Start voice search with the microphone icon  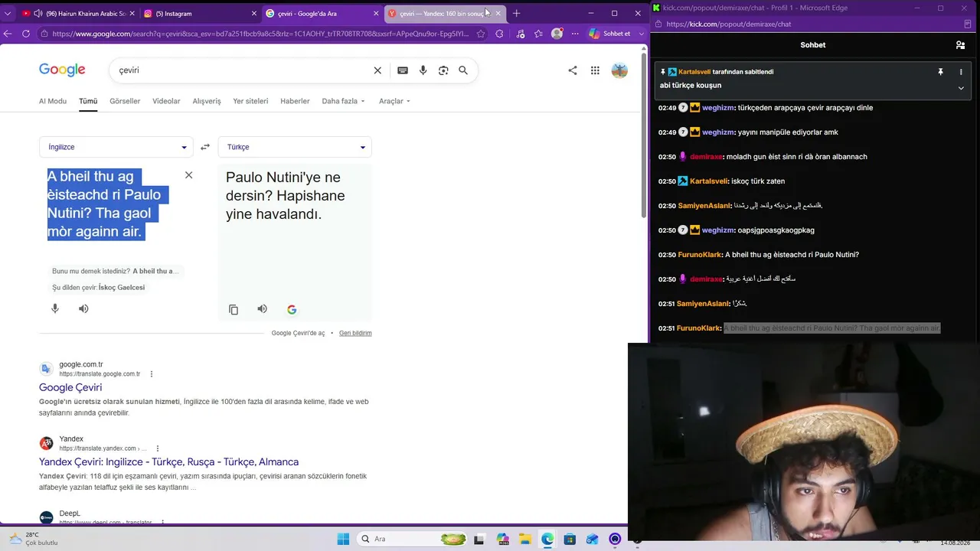423,70
